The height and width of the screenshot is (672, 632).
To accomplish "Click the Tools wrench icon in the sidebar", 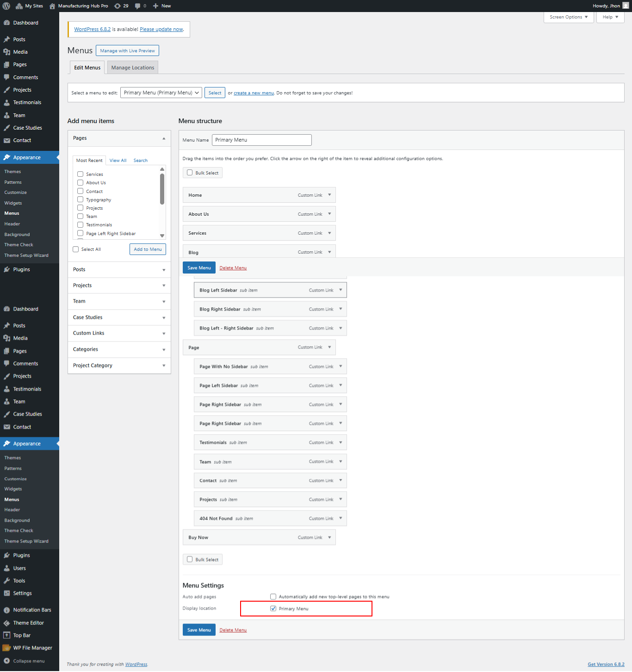I will [7, 581].
